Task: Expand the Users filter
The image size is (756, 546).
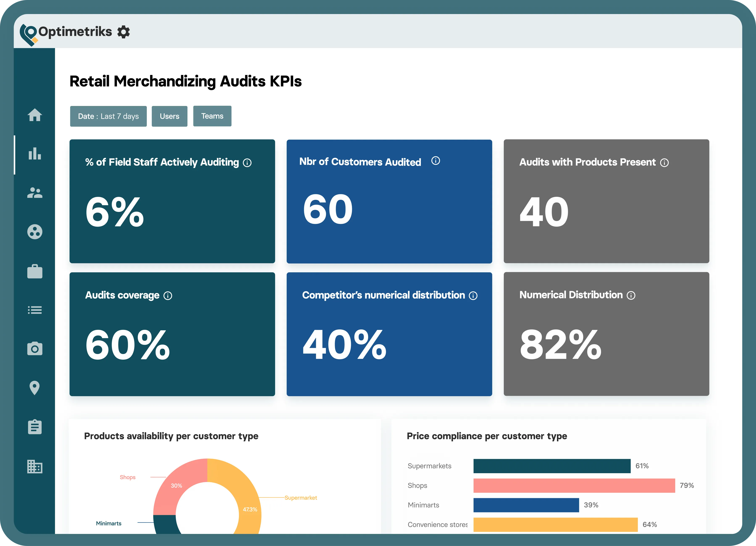Action: 169,116
